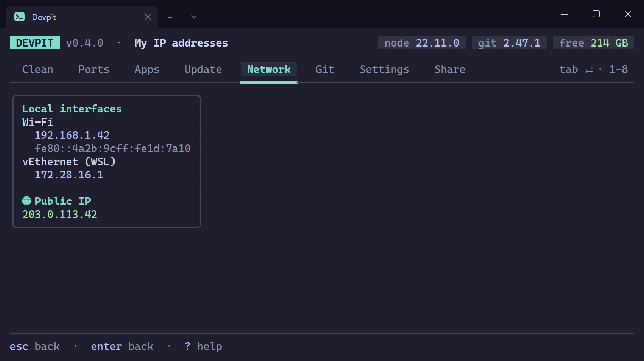
Task: Expand the new tab profile dropdown chevron
Action: tap(194, 17)
